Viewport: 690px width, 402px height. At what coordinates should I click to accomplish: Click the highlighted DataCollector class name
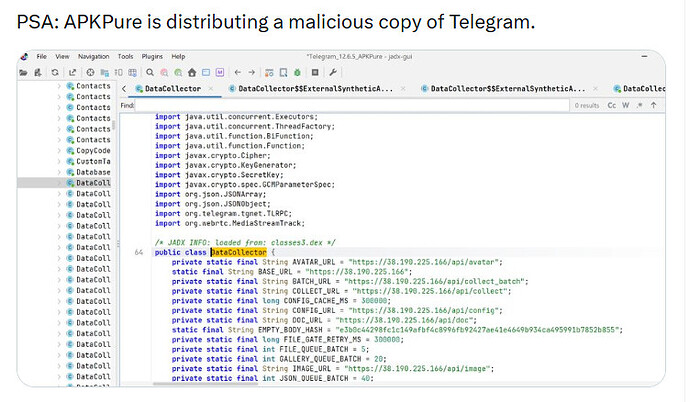pos(239,252)
